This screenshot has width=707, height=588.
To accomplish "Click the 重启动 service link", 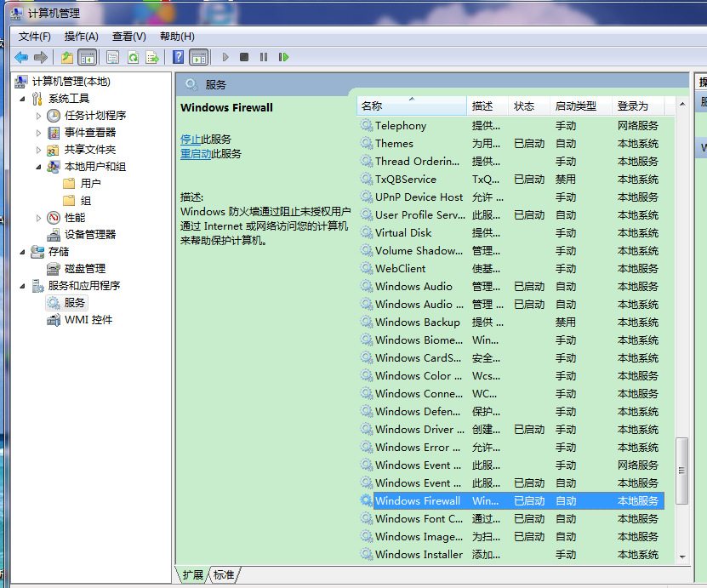I will [196, 154].
